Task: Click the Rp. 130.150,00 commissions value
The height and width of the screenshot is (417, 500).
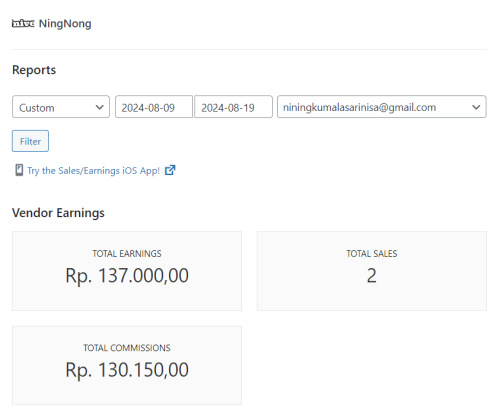Action: [x=127, y=370]
